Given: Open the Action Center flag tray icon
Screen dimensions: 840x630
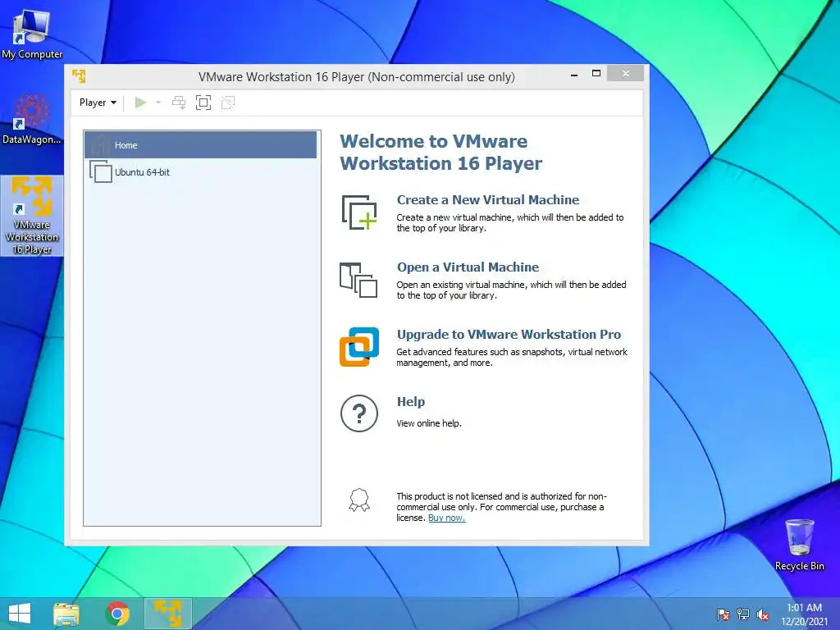Looking at the screenshot, I should (x=723, y=614).
